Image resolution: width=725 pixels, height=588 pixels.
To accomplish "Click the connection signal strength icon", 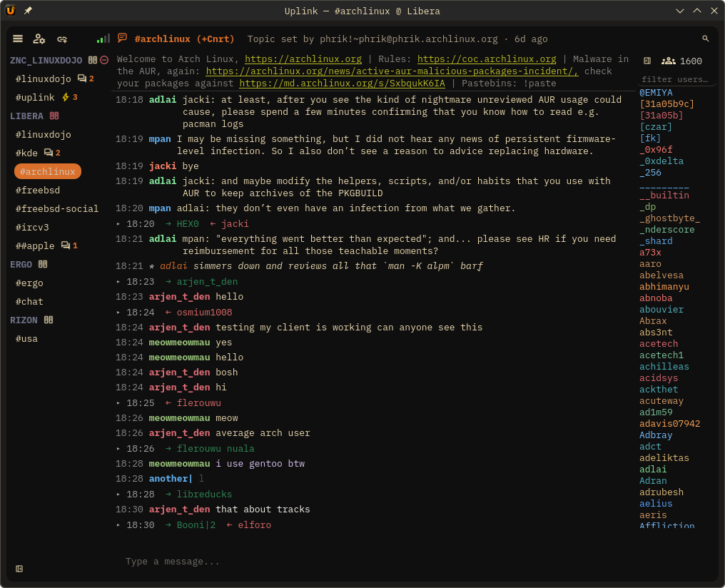I will tap(103, 39).
